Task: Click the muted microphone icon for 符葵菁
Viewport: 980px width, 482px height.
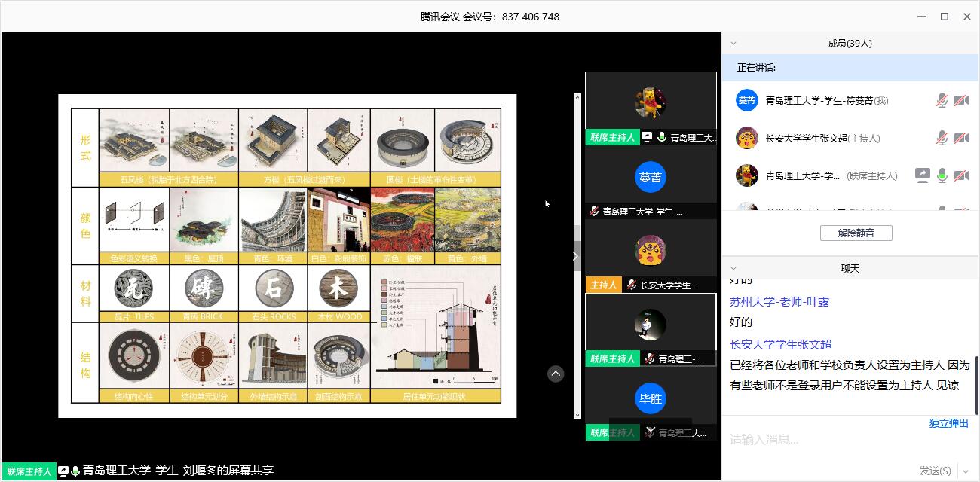Action: coord(942,100)
